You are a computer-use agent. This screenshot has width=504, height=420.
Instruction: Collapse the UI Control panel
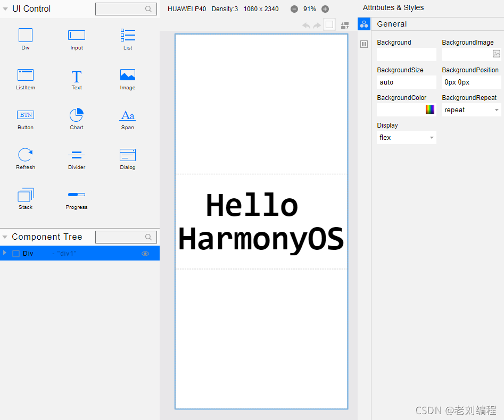[5, 9]
